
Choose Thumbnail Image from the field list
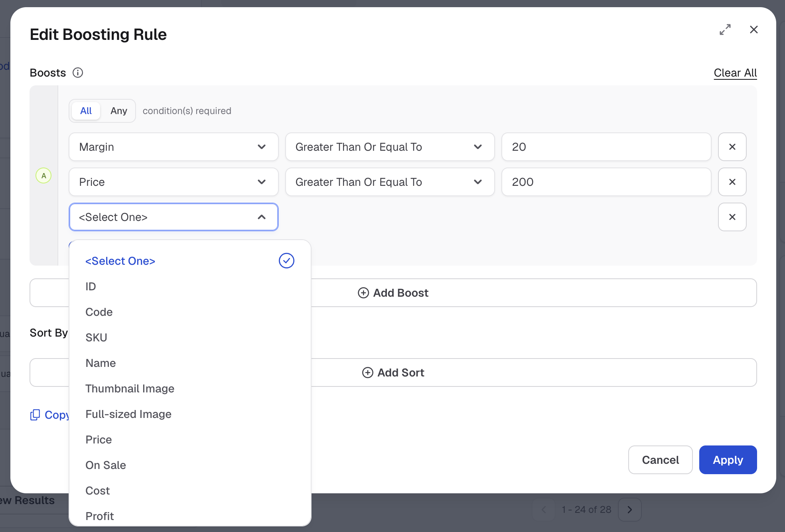[x=190, y=388]
